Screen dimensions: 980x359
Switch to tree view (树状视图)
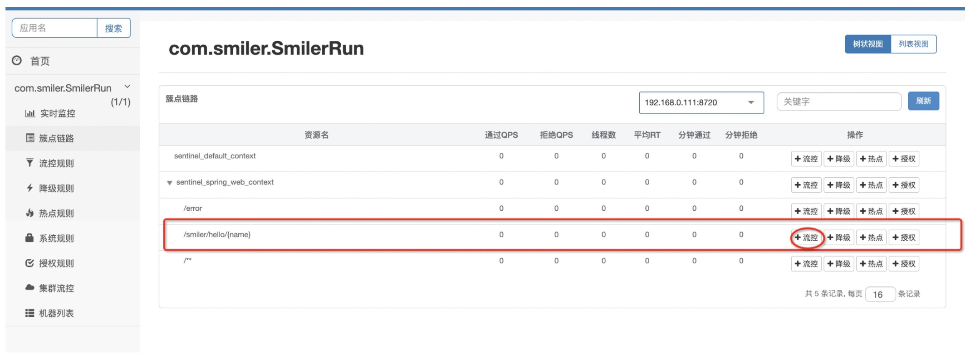pyautogui.click(x=867, y=44)
